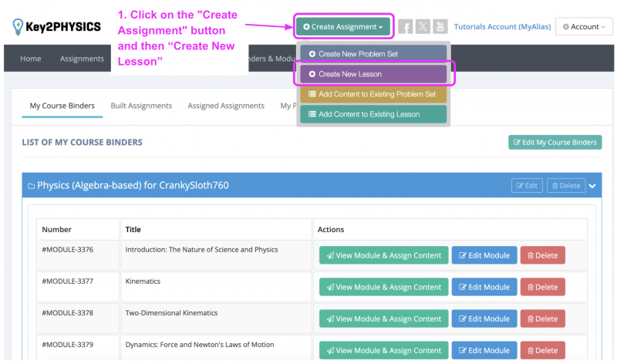The image size is (617, 364).
Task: Choose Create New Problem Set option
Action: (x=373, y=54)
